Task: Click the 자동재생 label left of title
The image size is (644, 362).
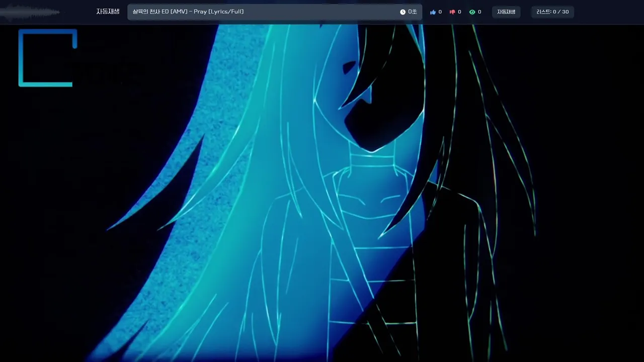Action: (108, 11)
